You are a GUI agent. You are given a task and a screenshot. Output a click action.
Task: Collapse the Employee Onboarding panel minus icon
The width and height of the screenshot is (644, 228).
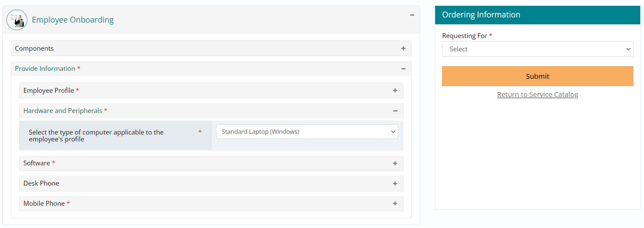tap(412, 15)
